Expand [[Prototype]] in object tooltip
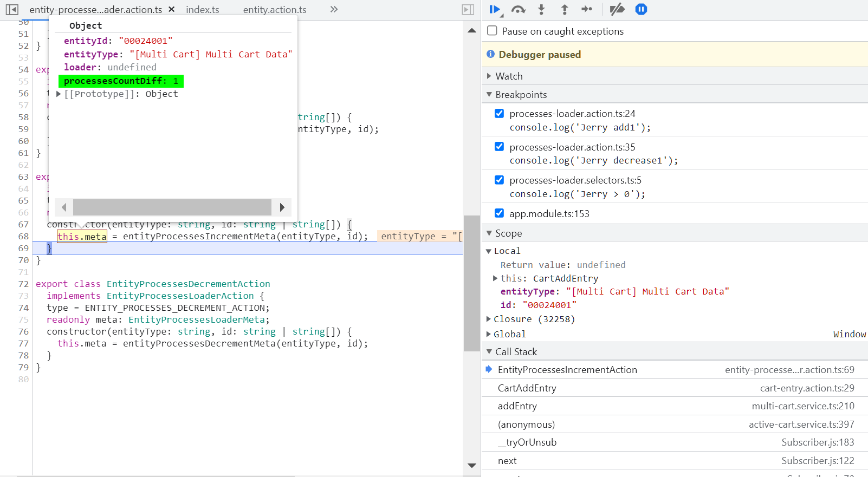The width and height of the screenshot is (868, 477). pos(59,94)
